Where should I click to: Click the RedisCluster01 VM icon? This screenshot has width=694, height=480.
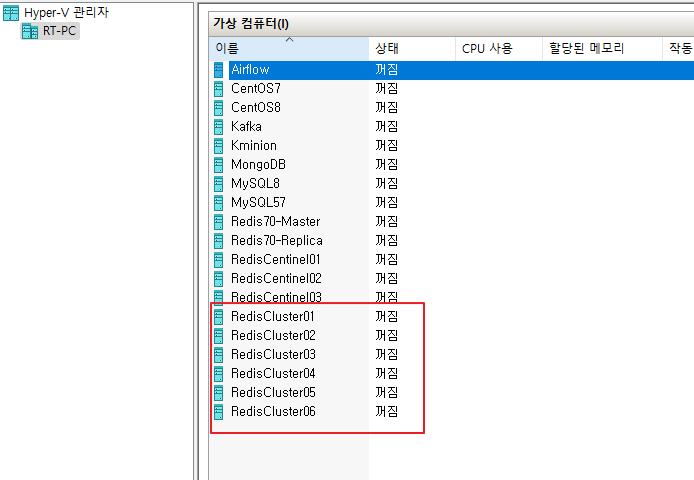point(218,317)
